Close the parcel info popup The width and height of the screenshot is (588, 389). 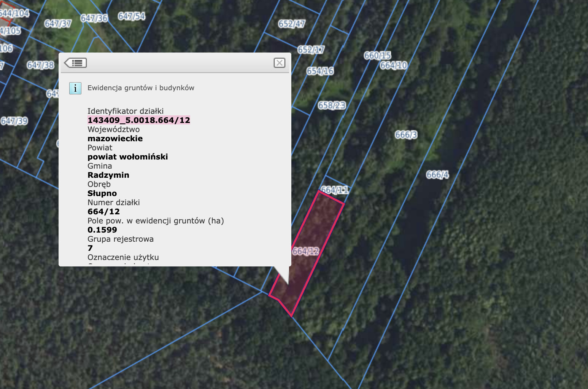point(280,63)
